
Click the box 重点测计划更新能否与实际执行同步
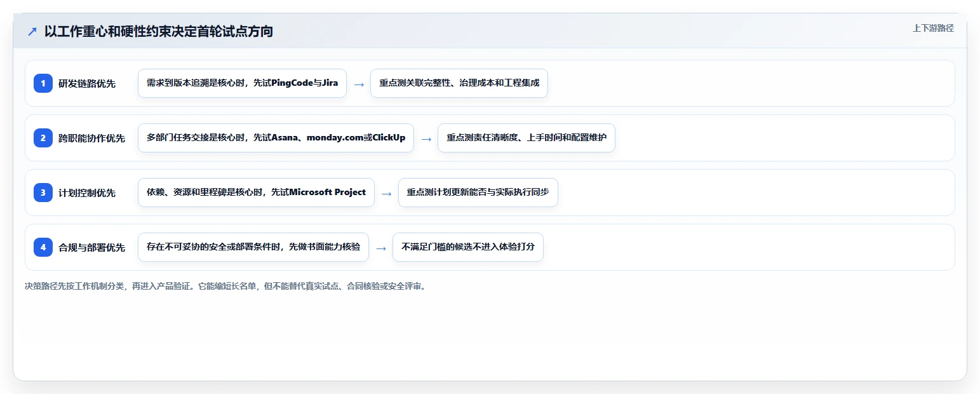coord(478,193)
